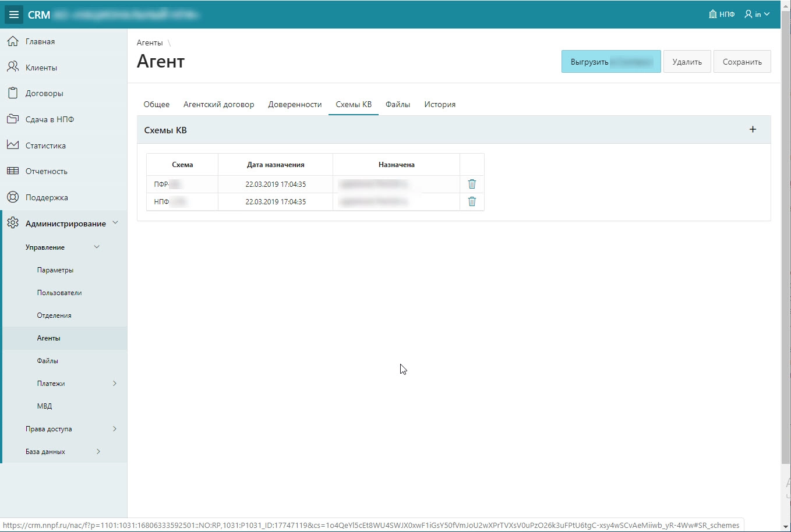This screenshot has height=532, width=791.
Task: Click the Схема column header
Action: click(182, 165)
